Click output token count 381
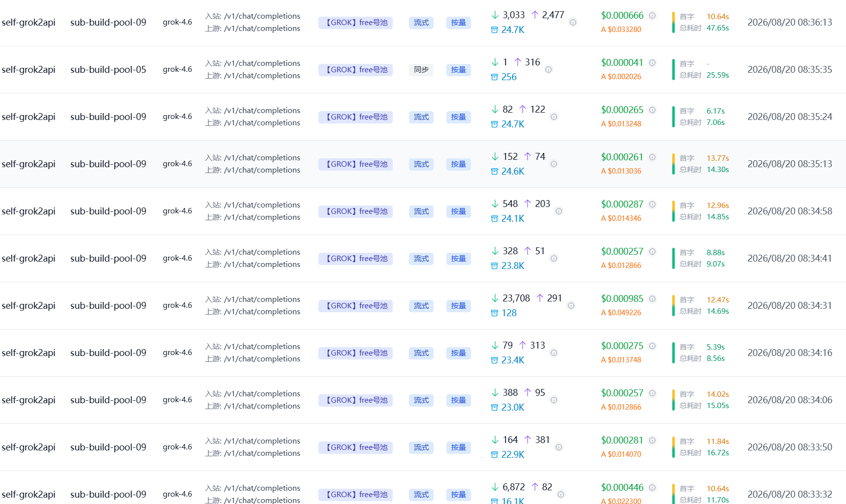846x504 pixels. (x=542, y=440)
